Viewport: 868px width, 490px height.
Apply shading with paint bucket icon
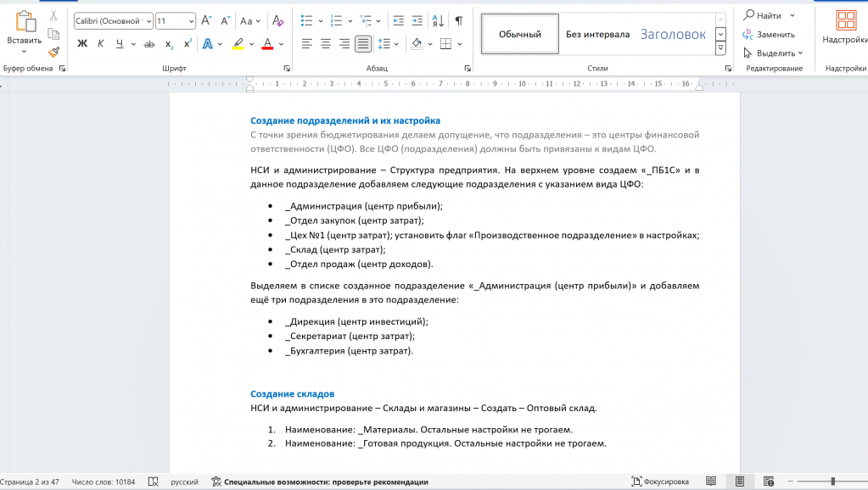[x=417, y=44]
